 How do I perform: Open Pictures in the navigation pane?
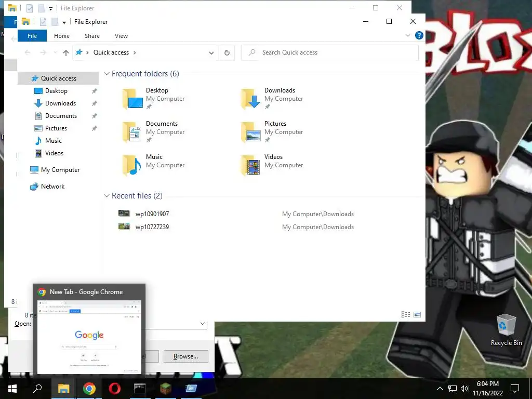(56, 128)
